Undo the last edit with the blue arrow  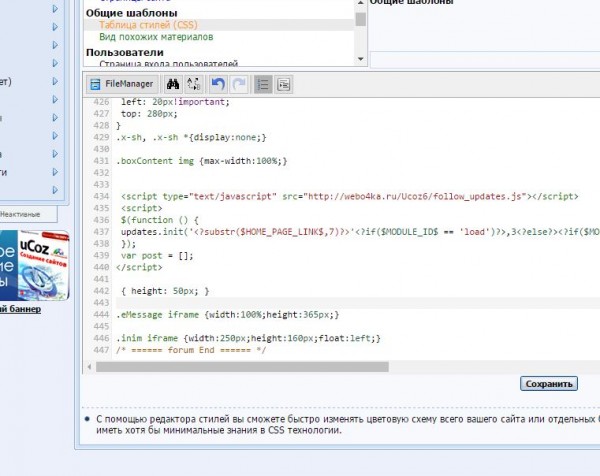tap(218, 85)
